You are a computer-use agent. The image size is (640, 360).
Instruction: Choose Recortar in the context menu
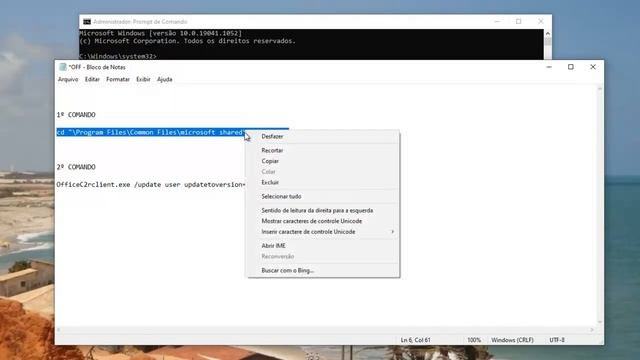[x=323, y=150]
